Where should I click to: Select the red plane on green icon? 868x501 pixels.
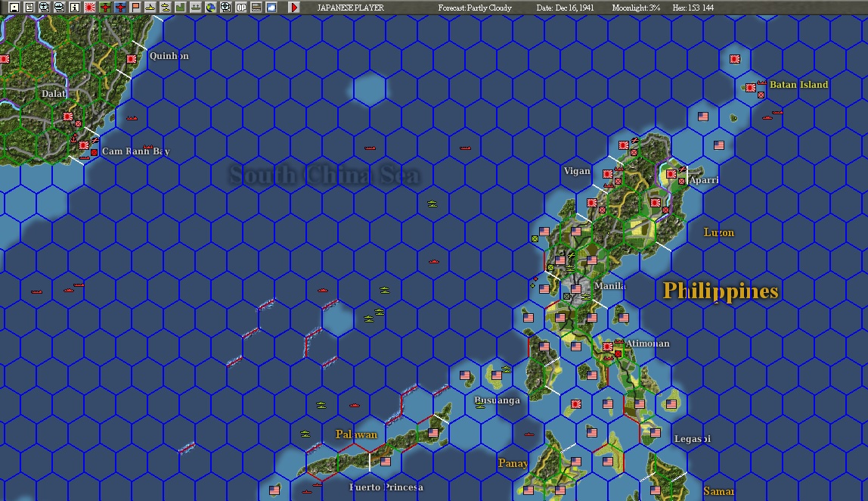tap(104, 8)
